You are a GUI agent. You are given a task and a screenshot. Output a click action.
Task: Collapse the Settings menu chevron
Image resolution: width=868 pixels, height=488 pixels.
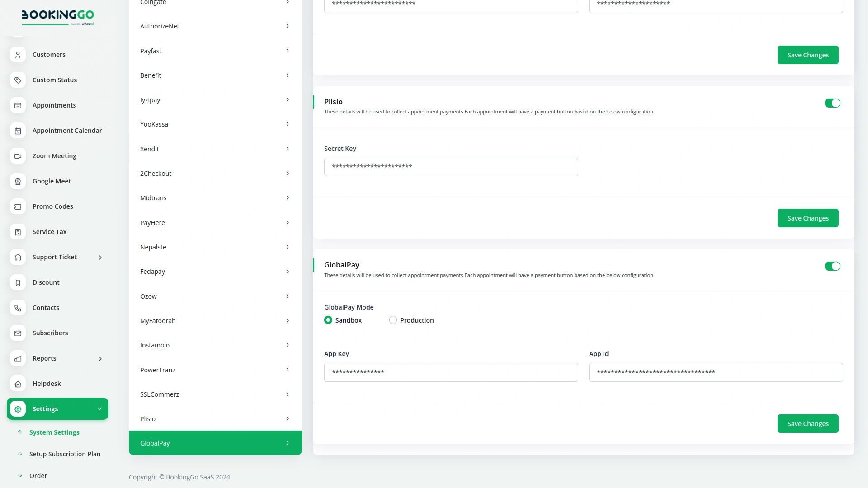(100, 408)
